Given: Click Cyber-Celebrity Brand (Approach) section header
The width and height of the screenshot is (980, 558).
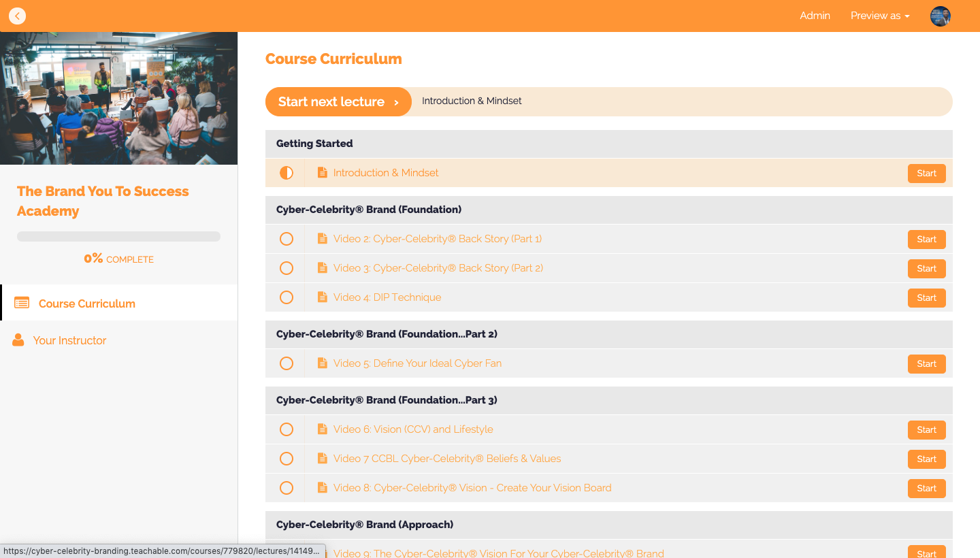Looking at the screenshot, I should pos(609,525).
